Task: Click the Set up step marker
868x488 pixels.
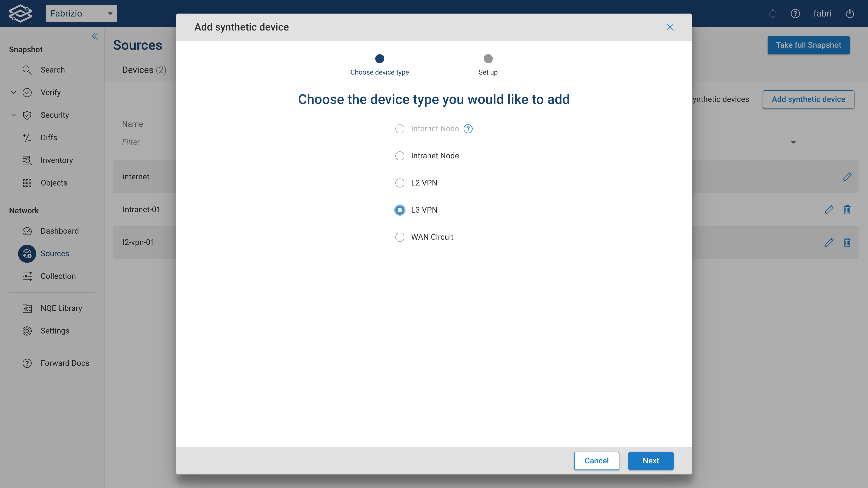Action: (x=488, y=59)
